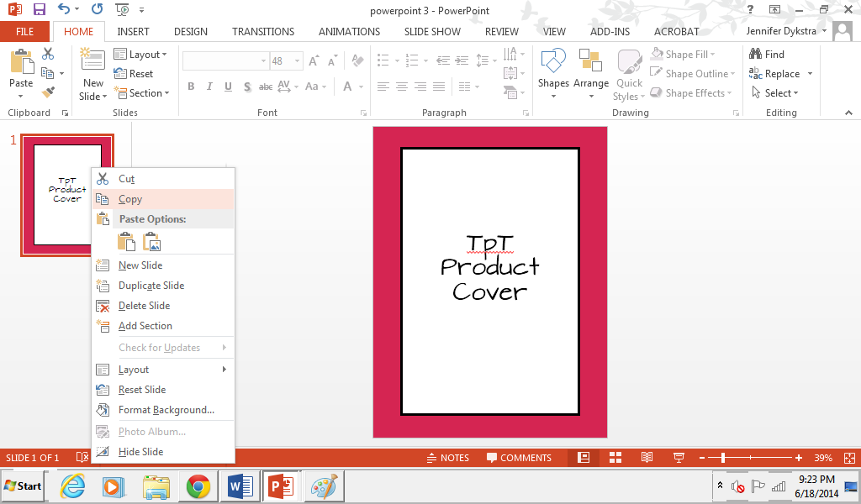Click Reset button in Slides group
This screenshot has height=504, width=861.
134,73
